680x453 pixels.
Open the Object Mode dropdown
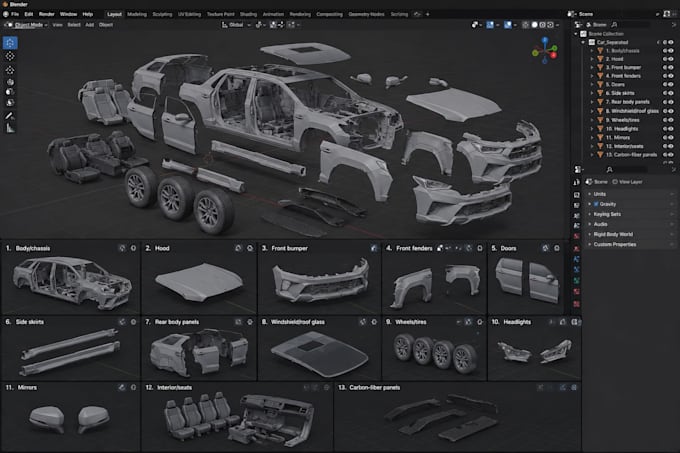point(26,25)
